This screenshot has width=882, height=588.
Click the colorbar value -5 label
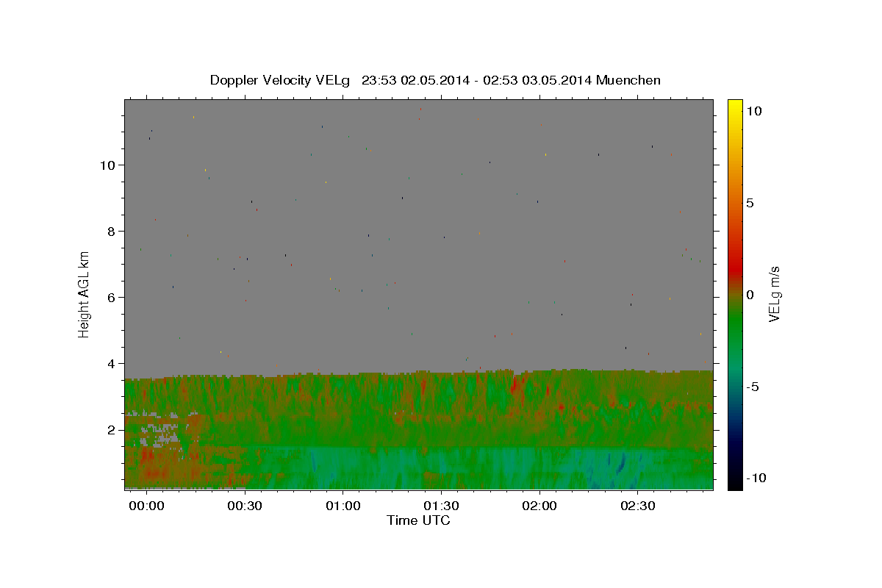click(752, 387)
